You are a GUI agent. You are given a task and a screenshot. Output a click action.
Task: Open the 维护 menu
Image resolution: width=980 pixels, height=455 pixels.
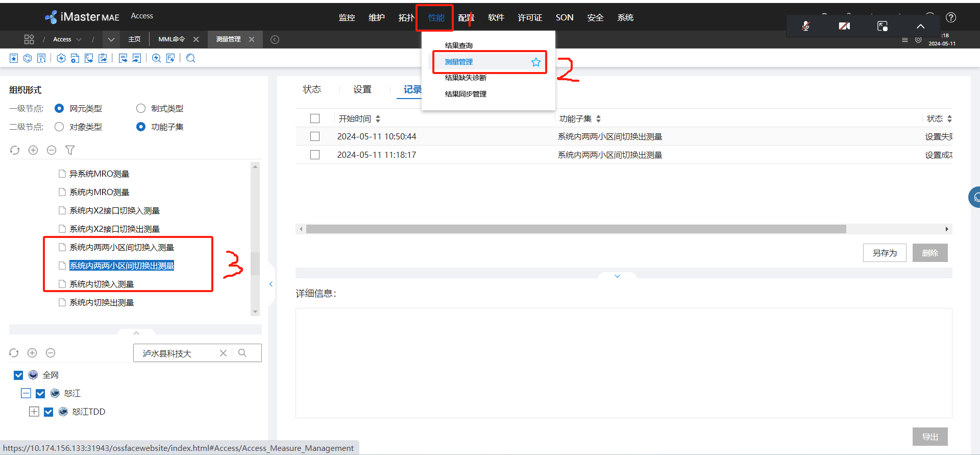click(377, 17)
